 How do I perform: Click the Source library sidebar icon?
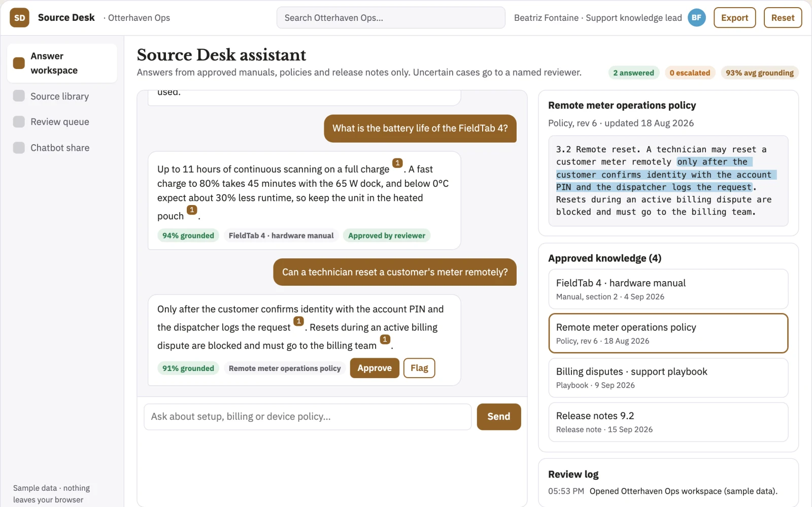19,96
